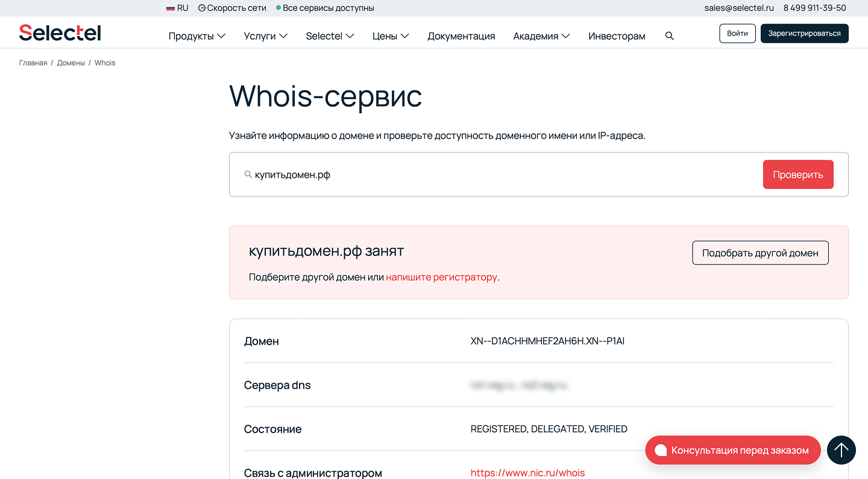Viewport: 868px width, 479px height.
Task: Click Зарегистрироваться to sign up
Action: tap(804, 34)
